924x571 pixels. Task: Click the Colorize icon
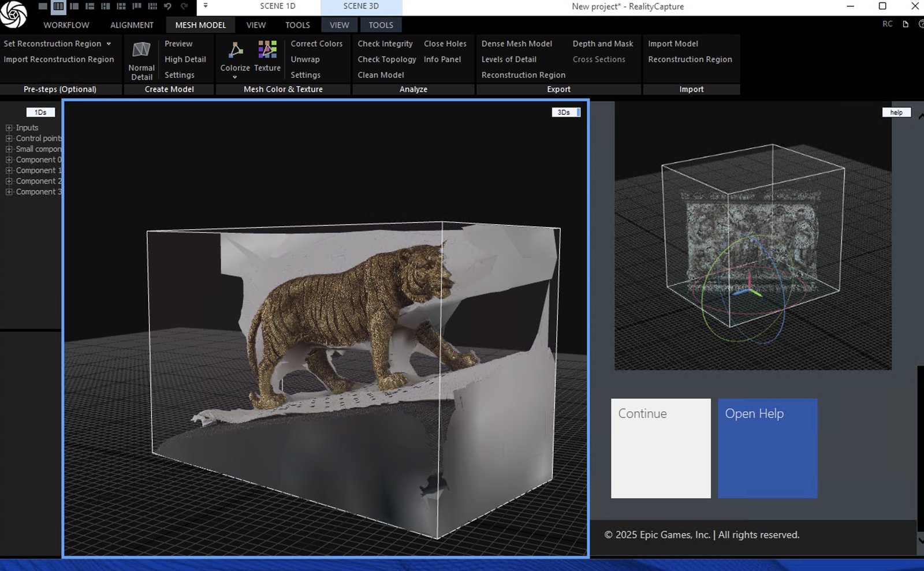coord(235,50)
